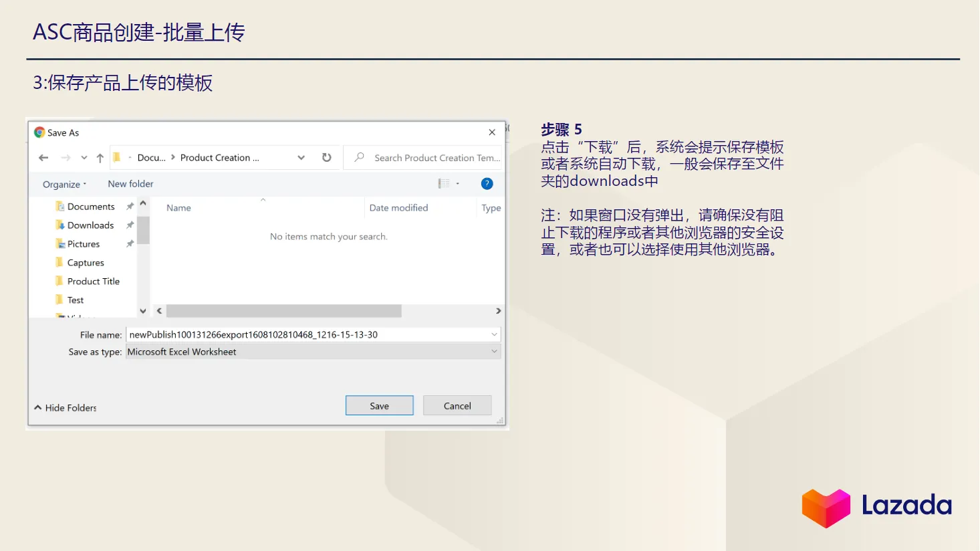Viewport: 980px width, 551px height.
Task: Click the Chrome icon in the dialog title bar
Action: click(39, 132)
